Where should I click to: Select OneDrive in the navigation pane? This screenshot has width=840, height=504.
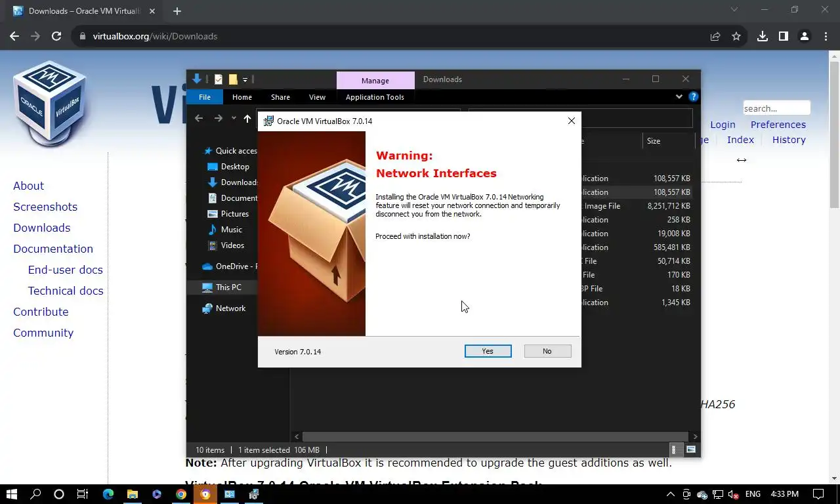click(x=229, y=266)
